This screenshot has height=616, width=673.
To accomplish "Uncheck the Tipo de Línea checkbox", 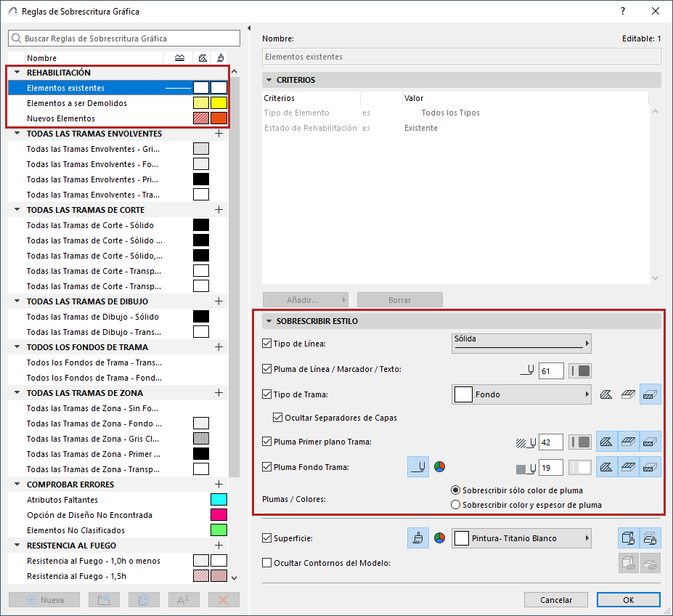I will tap(267, 344).
